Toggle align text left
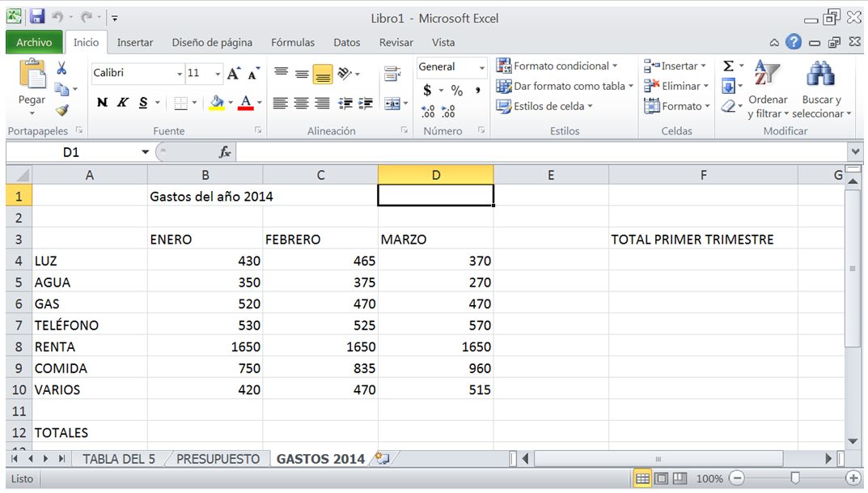Image resolution: width=868 pixels, height=493 pixels. coord(281,103)
